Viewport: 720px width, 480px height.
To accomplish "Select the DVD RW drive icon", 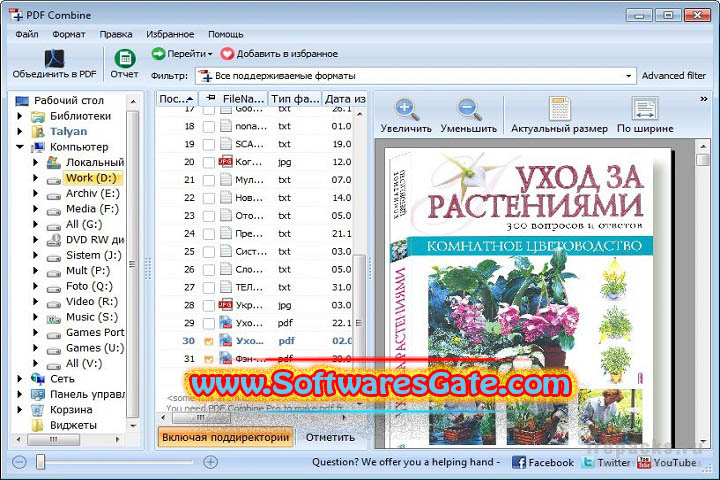I will 54,239.
